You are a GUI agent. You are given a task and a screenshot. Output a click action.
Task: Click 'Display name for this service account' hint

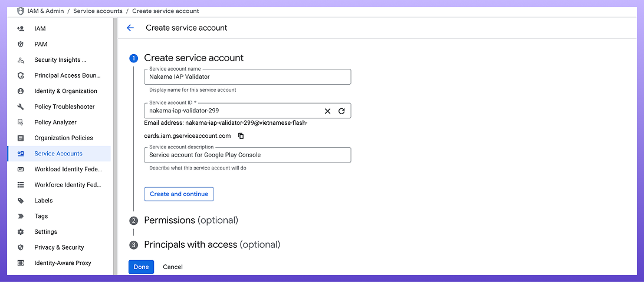tap(193, 89)
